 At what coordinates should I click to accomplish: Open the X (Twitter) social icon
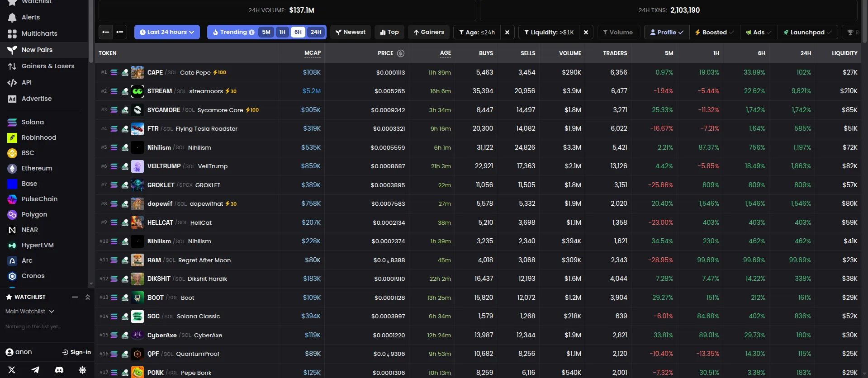(12, 370)
